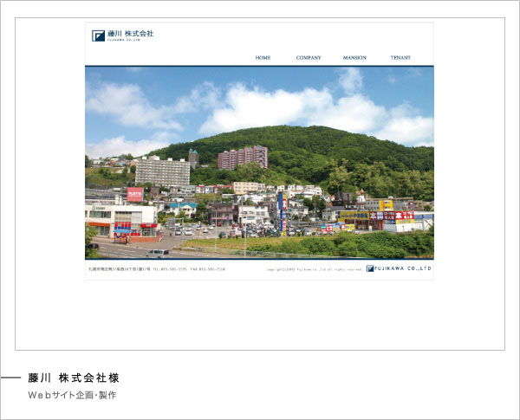
Task: Click the gray apartment block in photo
Action: 162,171
